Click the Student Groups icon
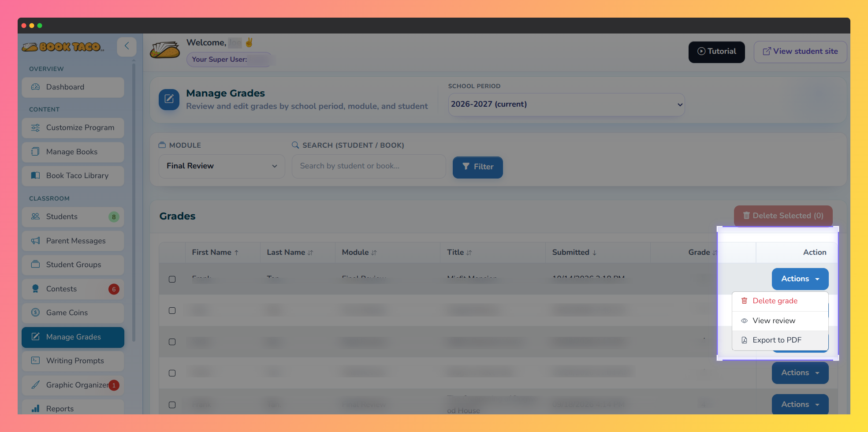 (x=35, y=264)
